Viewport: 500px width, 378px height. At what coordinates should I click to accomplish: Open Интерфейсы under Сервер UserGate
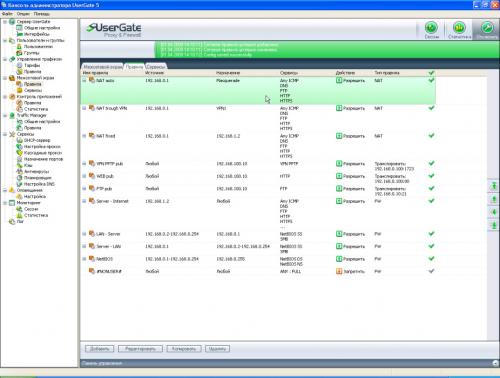click(37, 34)
